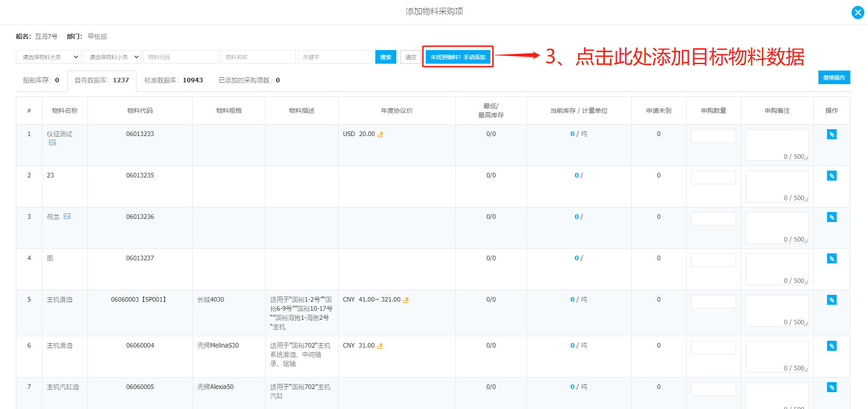The image size is (868, 409).
Task: Click 申购备注 textarea for row 06013237
Action: coord(777,269)
